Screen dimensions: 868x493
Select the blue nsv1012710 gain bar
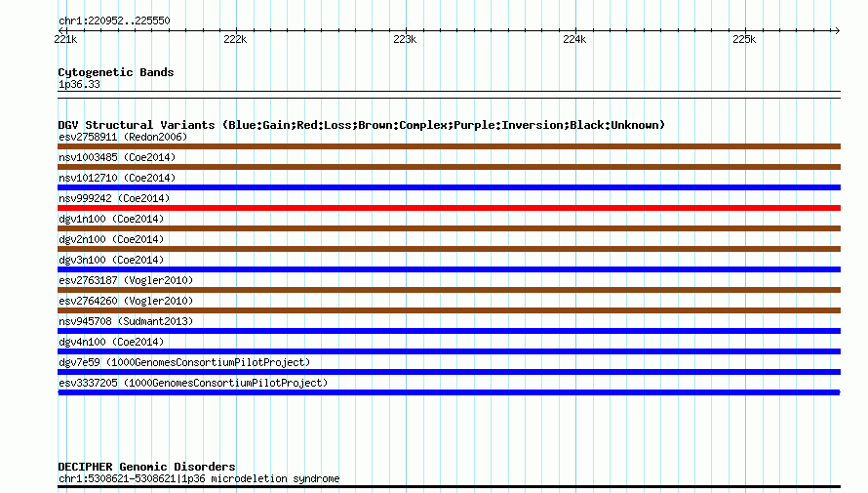(449, 187)
